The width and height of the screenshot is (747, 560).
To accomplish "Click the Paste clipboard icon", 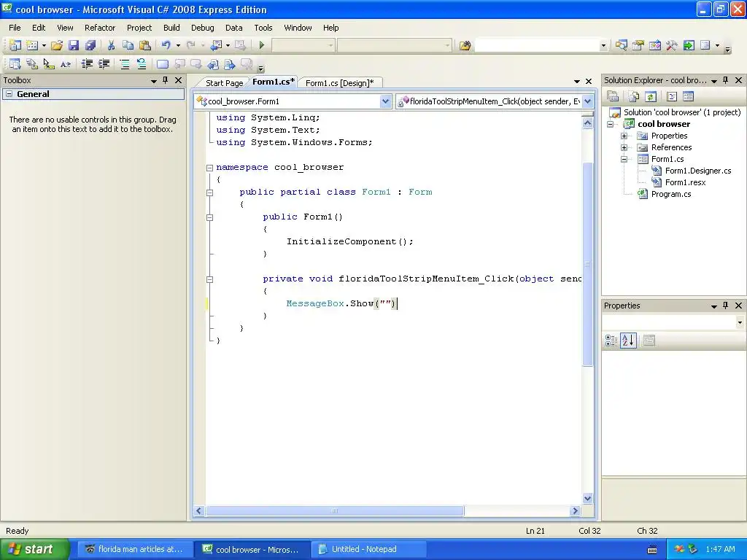I will click(x=145, y=45).
